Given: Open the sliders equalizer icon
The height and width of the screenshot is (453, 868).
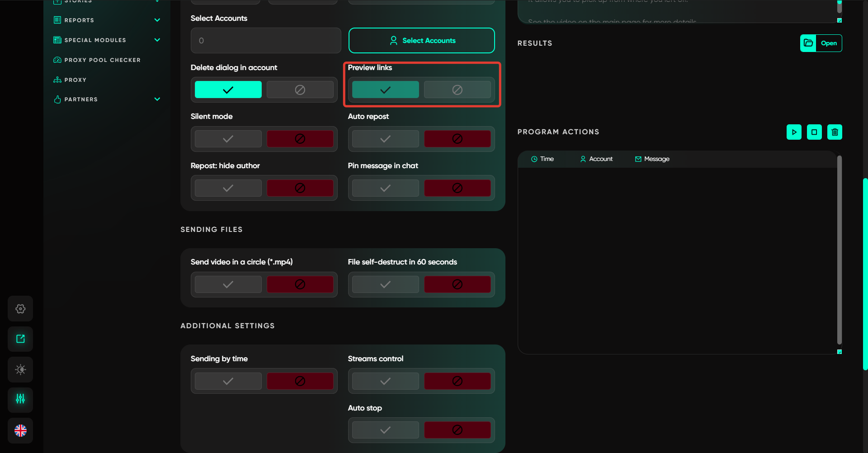Looking at the screenshot, I should tap(20, 399).
